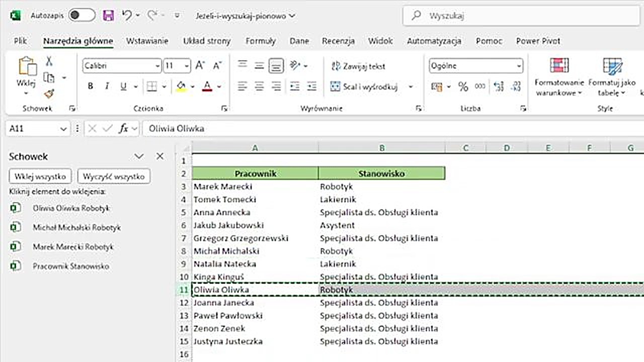
Task: Expand the Ogólne number format dropdown
Action: click(519, 66)
